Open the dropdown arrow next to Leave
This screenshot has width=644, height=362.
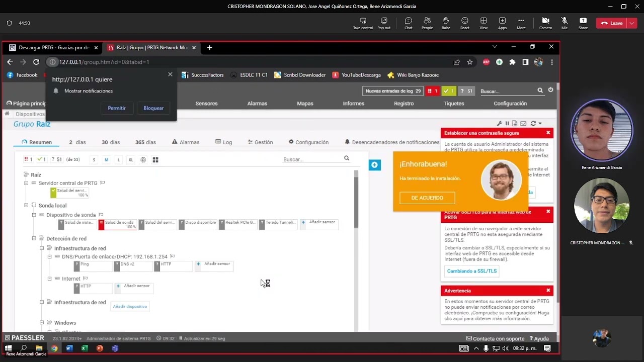631,23
